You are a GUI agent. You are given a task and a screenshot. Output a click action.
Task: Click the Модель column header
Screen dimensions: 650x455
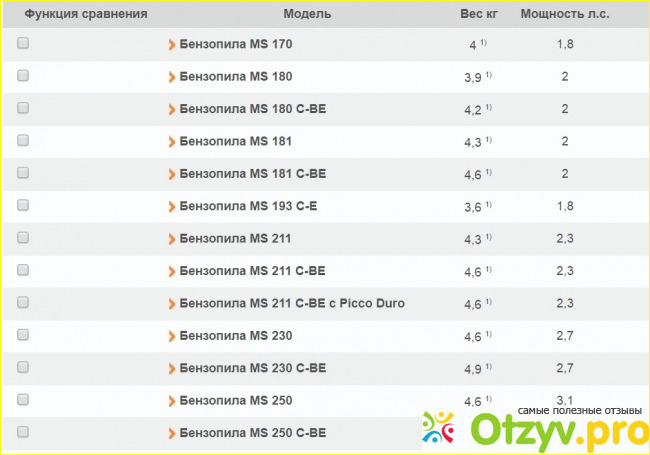tap(307, 14)
